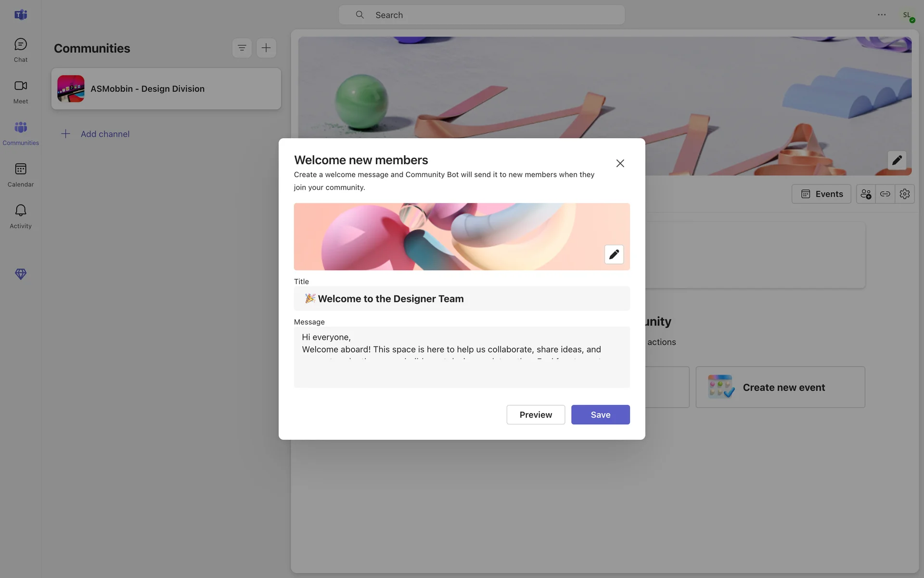
Task: Edit the community cover banner pencil
Action: pyautogui.click(x=897, y=160)
